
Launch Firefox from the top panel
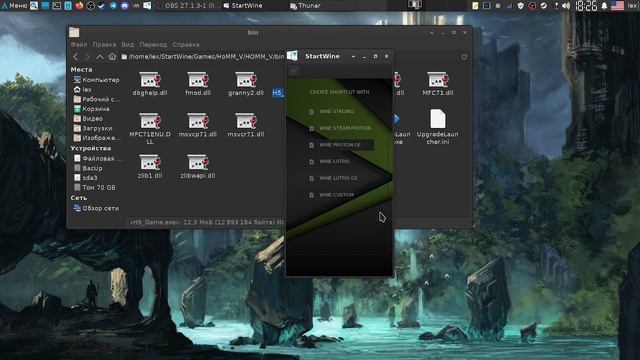(79, 6)
